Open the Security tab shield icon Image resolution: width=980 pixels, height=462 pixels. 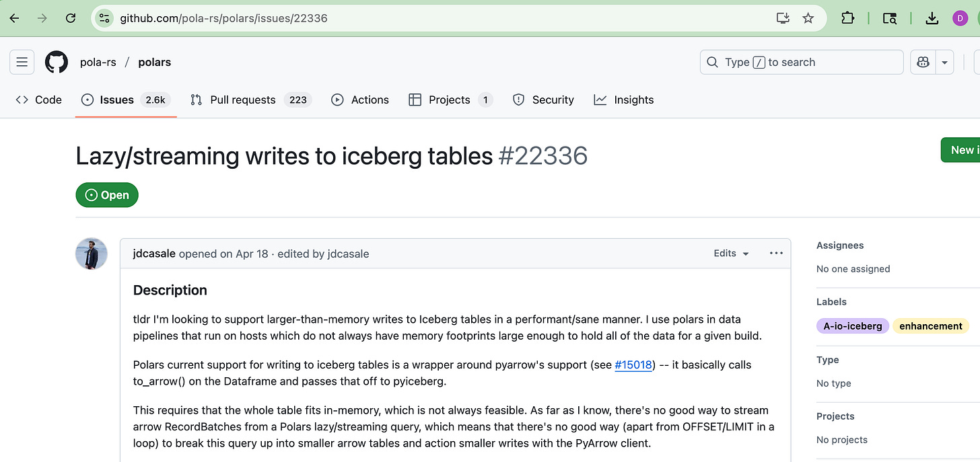518,100
